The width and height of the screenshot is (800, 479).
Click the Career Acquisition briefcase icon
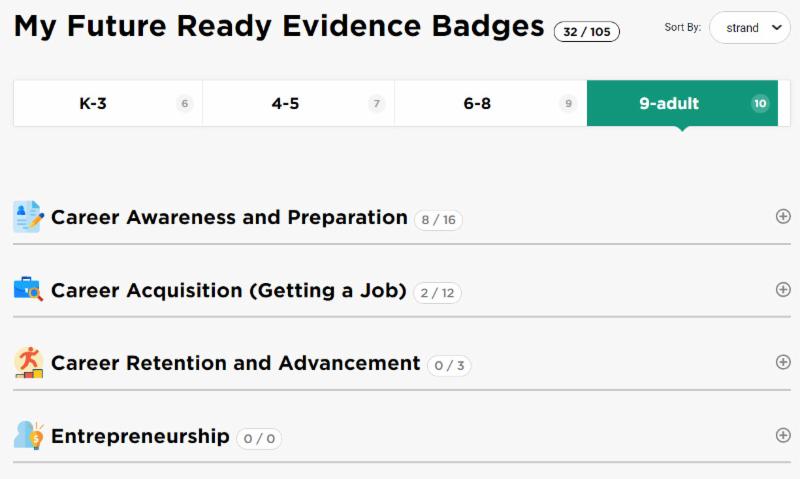click(28, 290)
